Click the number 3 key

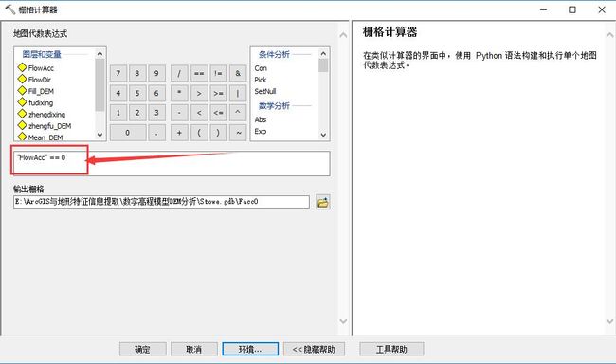[156, 113]
